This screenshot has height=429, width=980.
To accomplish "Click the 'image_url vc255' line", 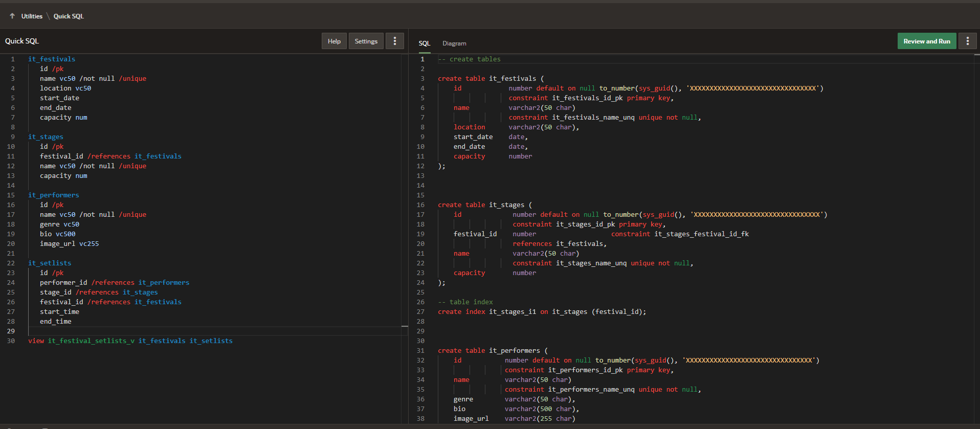I will pos(69,244).
